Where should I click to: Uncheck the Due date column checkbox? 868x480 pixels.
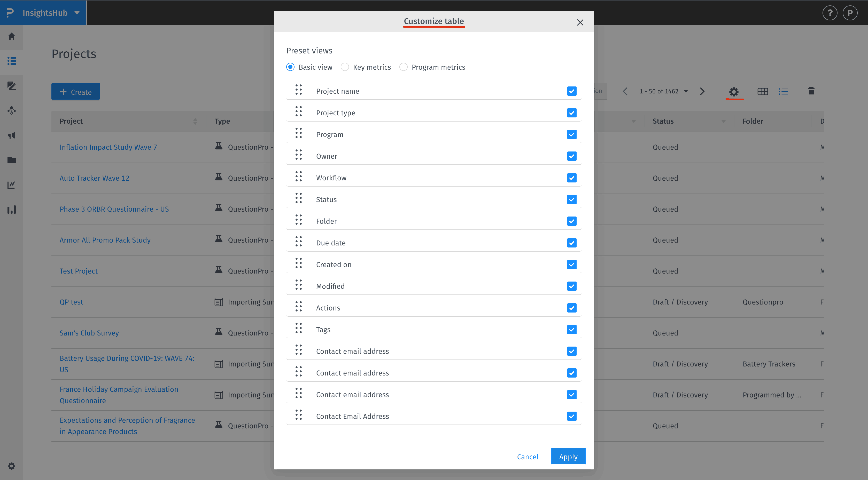point(571,243)
